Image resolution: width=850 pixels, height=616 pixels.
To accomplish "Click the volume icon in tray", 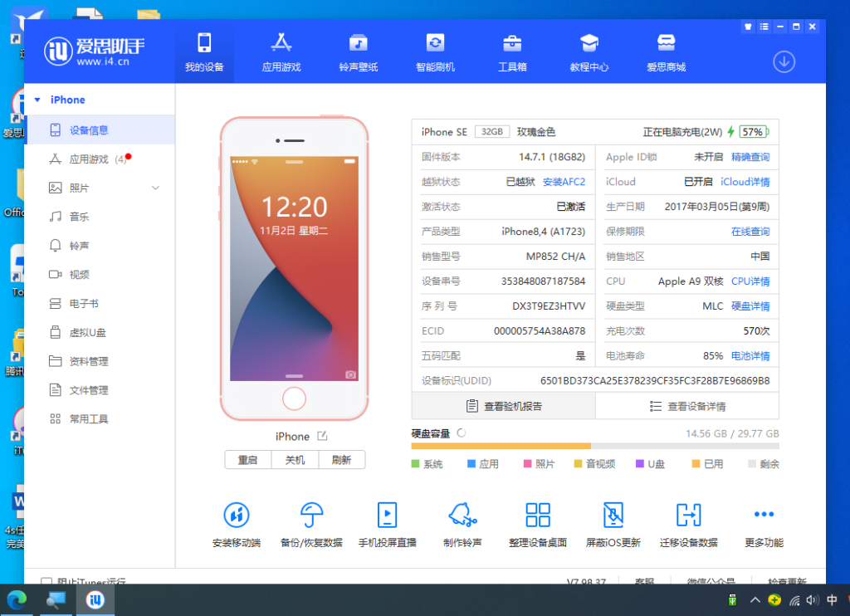I will pos(812,599).
